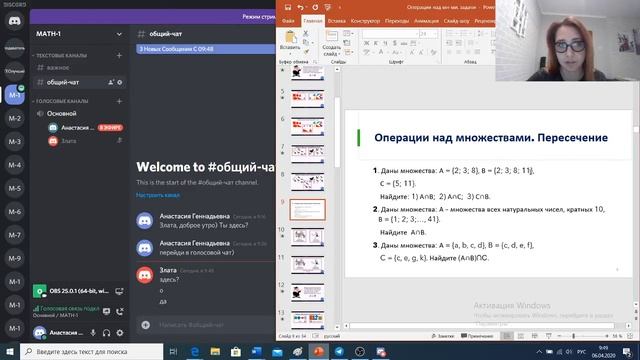Start slideshow from the status bar icon
The image size is (640, 360).
click(549, 336)
